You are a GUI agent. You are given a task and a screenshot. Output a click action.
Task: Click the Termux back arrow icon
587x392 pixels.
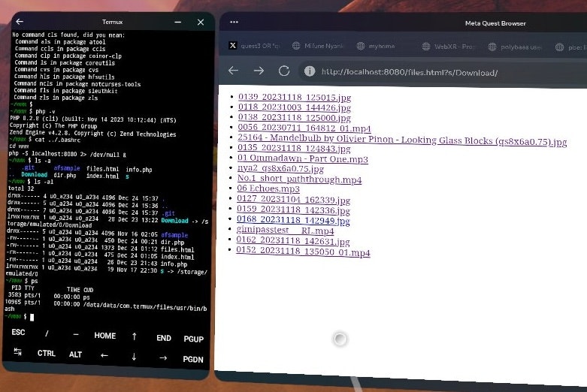20,22
